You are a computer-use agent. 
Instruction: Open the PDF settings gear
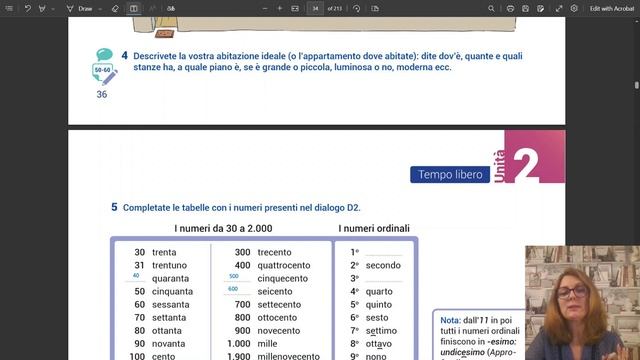pyautogui.click(x=574, y=8)
